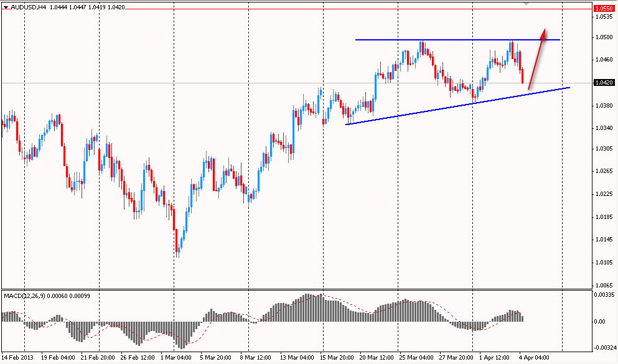Click the 1.0145 label on the price axis
Viewport: 618px width, 364px height.
tap(604, 240)
